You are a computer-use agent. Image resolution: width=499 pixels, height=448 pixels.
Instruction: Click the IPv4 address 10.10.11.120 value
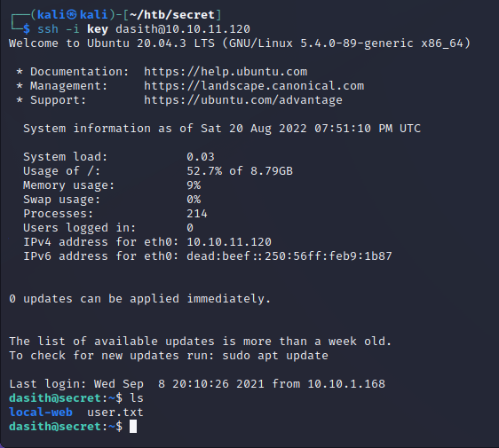[x=229, y=242]
